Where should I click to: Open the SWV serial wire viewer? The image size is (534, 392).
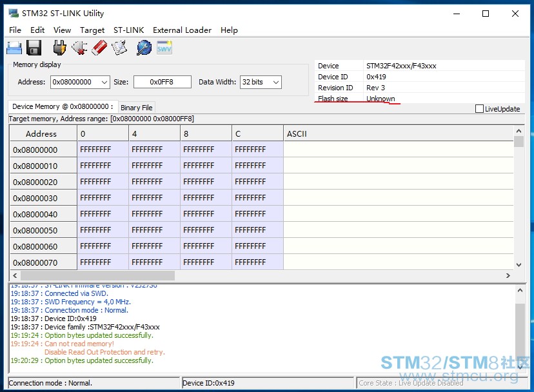click(164, 48)
